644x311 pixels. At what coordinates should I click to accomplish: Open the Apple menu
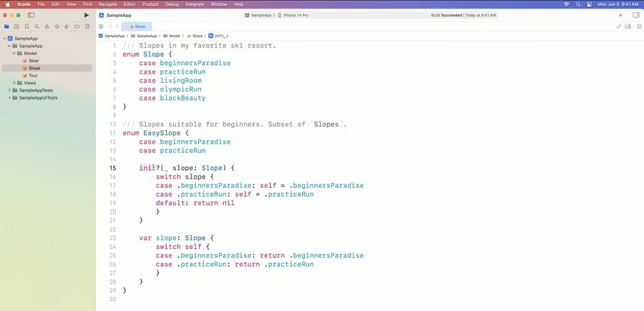coord(7,4)
